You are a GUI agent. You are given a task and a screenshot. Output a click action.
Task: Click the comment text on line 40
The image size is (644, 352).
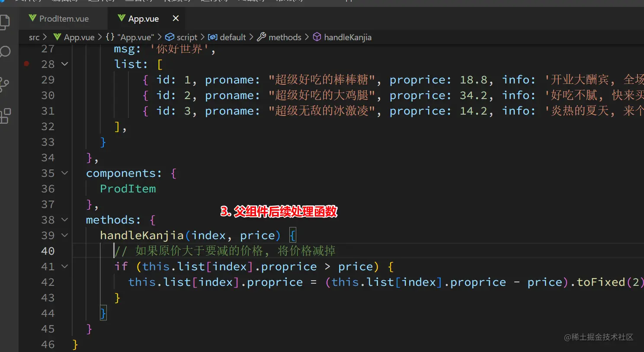225,251
